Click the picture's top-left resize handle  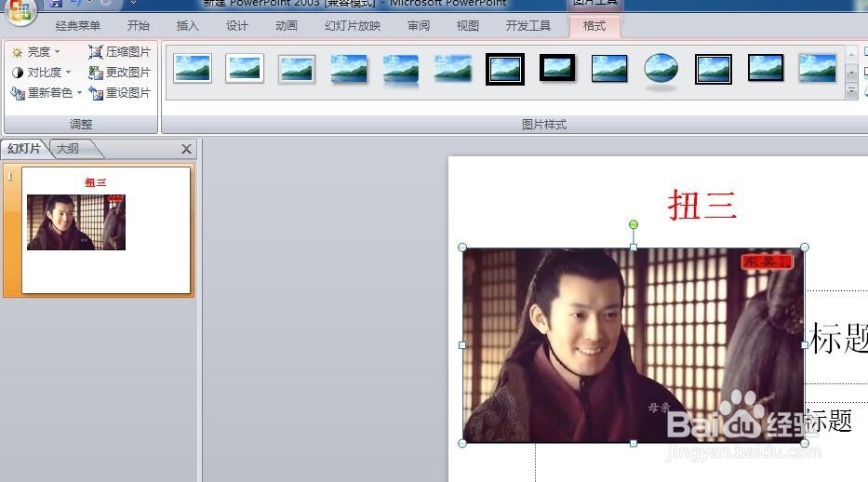point(462,248)
